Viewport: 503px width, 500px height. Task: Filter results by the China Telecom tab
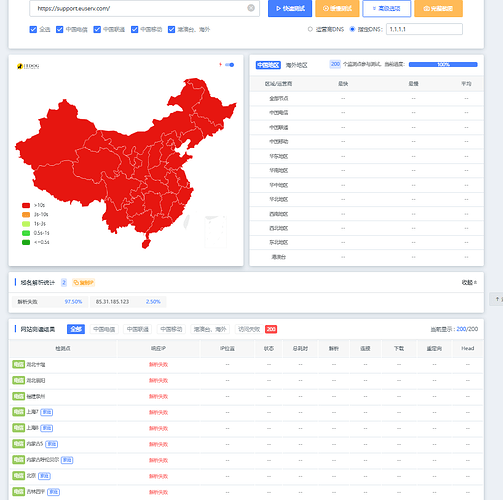104,329
